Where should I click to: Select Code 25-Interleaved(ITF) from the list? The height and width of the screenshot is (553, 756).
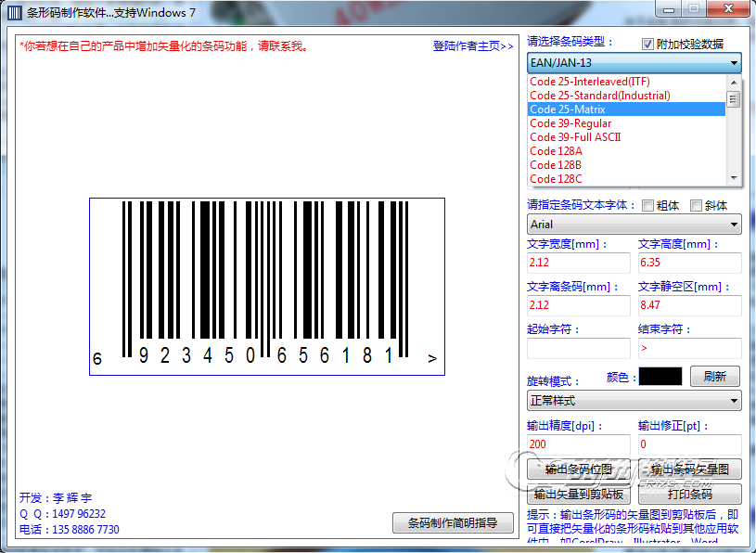click(x=626, y=82)
